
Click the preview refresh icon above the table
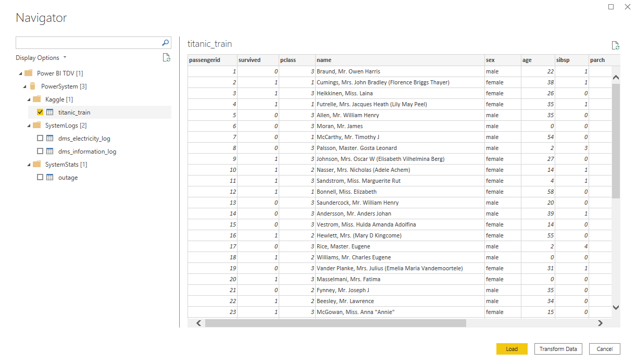615,45
